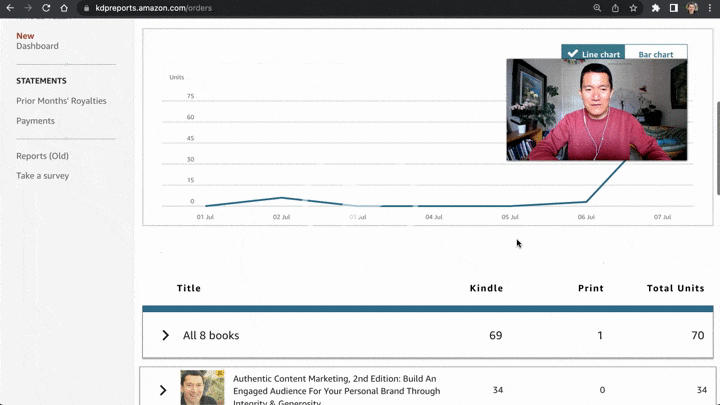The width and height of the screenshot is (720, 405).
Task: Open the Dashboard sidebar link
Action: point(37,46)
